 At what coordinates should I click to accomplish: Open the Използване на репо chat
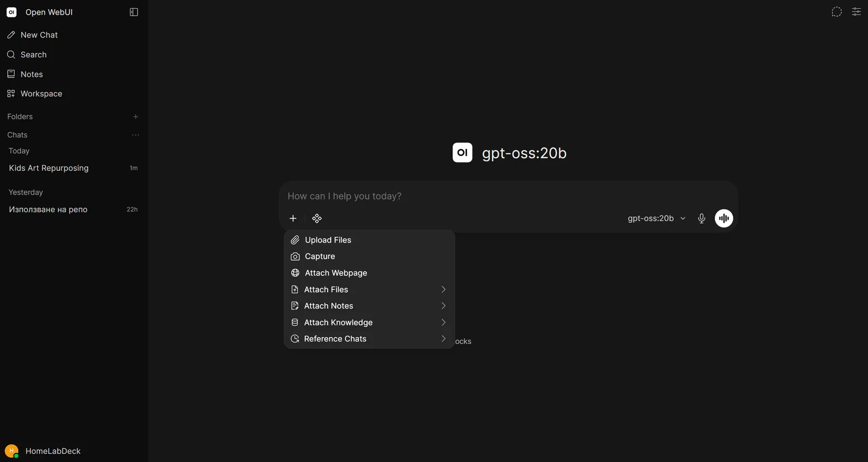(x=74, y=209)
